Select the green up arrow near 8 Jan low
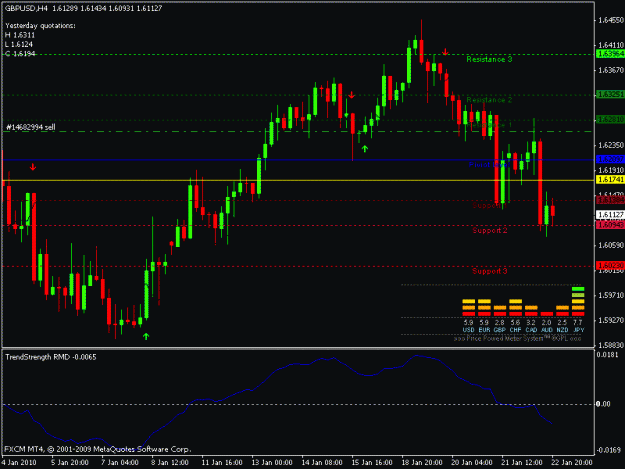Viewport: 625px width, 469px height. click(146, 336)
